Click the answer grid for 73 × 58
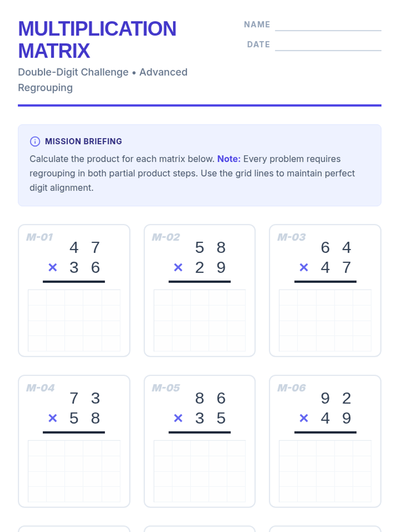This screenshot has width=399, height=532. 74,471
